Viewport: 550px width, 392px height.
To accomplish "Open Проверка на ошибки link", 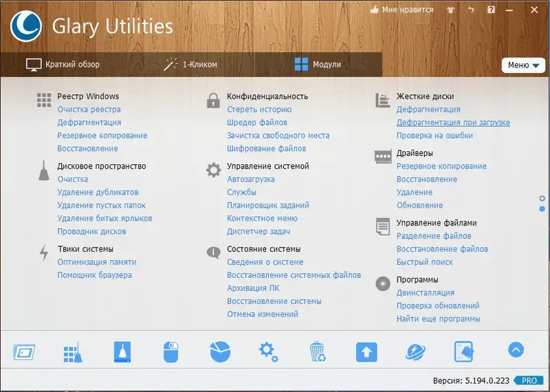I will pyautogui.click(x=434, y=135).
